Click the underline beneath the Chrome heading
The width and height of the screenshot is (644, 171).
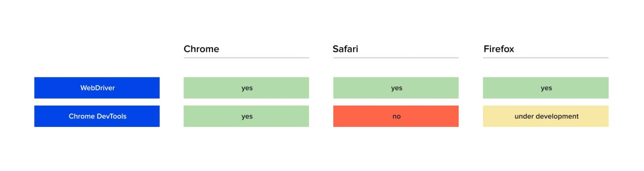[246, 58]
